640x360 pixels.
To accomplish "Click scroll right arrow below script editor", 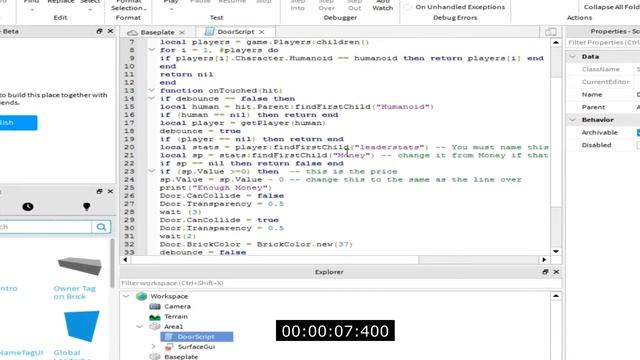I will tap(544, 260).
